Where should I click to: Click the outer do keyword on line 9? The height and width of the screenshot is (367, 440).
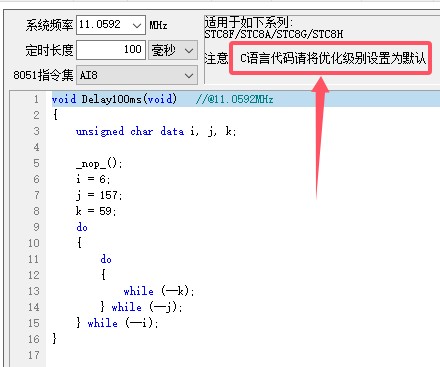(82, 227)
